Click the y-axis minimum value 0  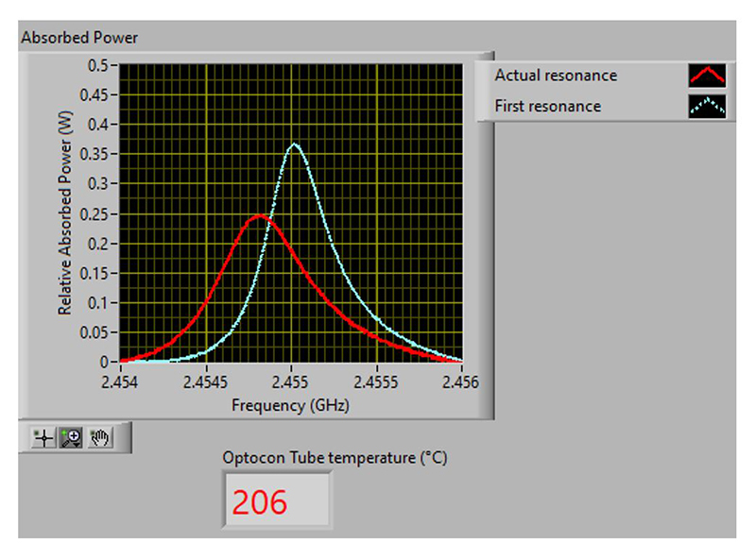[x=103, y=362]
